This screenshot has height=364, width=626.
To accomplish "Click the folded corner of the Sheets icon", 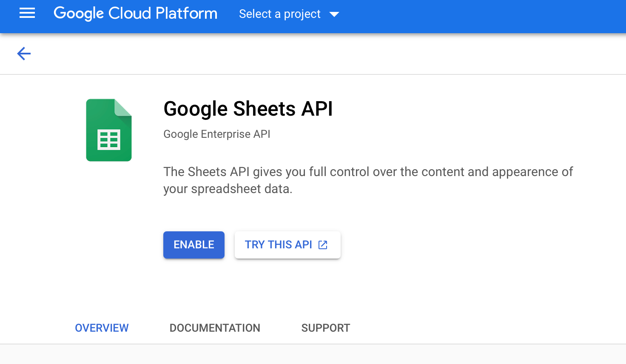I will pyautogui.click(x=123, y=107).
